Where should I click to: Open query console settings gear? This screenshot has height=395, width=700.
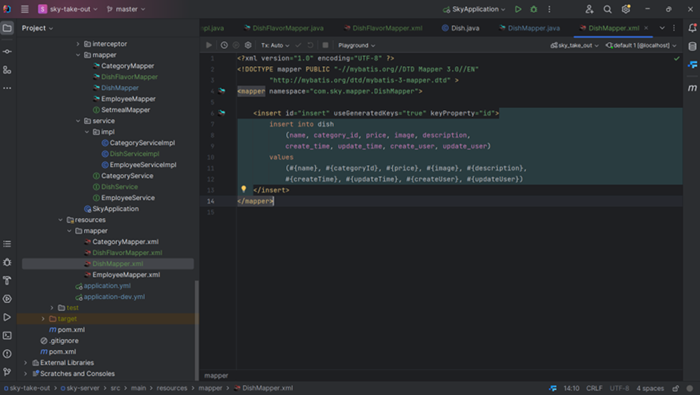(248, 45)
